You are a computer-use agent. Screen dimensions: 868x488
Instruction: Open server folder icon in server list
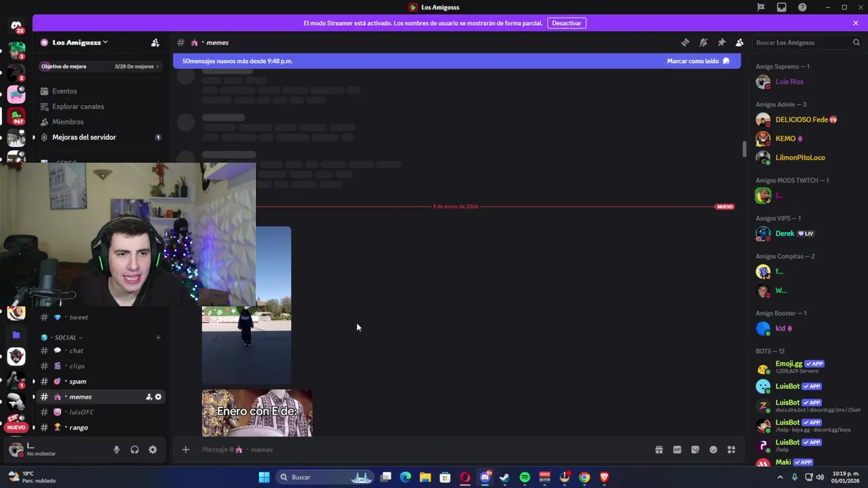pos(16,335)
